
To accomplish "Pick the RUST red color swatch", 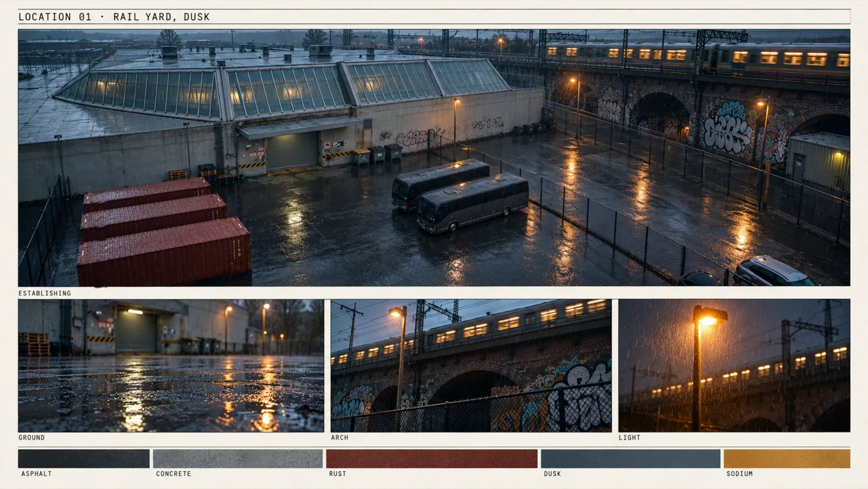I will 432,459.
